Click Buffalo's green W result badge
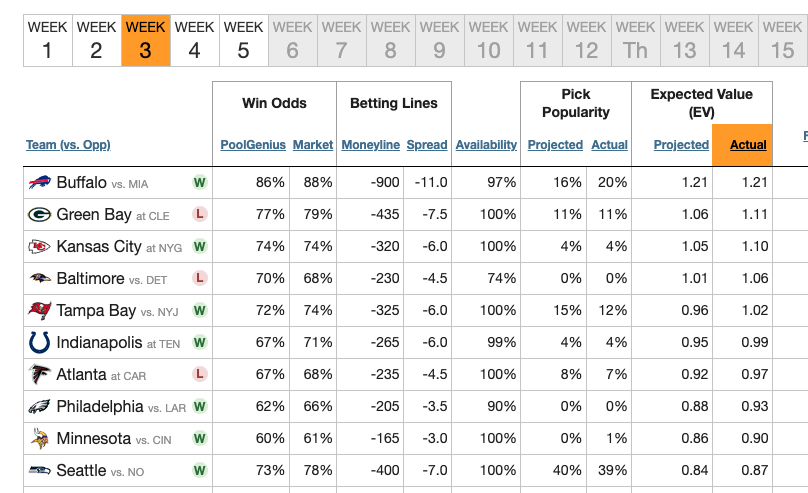 click(200, 183)
